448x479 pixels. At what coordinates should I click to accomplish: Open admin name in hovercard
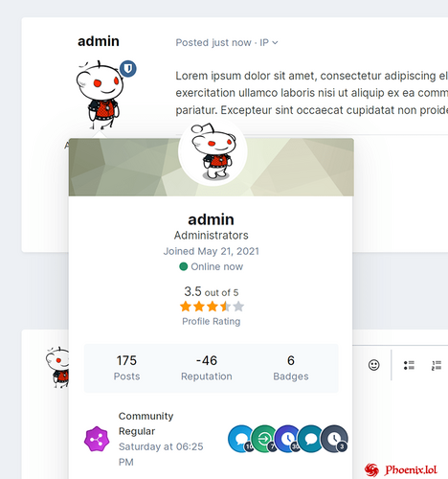click(x=211, y=219)
